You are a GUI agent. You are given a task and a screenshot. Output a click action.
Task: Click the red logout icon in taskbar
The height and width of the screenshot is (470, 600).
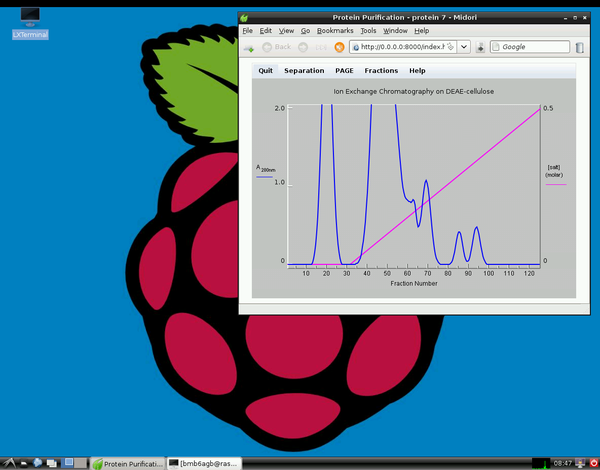[593, 463]
